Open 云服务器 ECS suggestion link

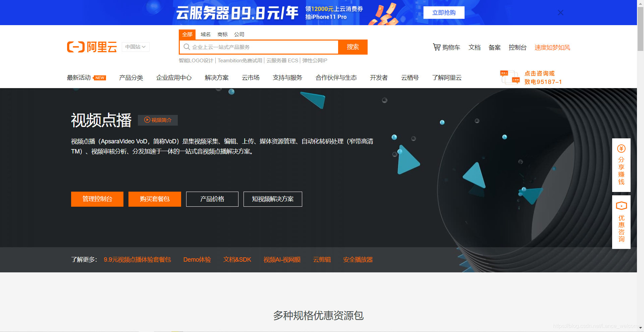[x=282, y=61]
